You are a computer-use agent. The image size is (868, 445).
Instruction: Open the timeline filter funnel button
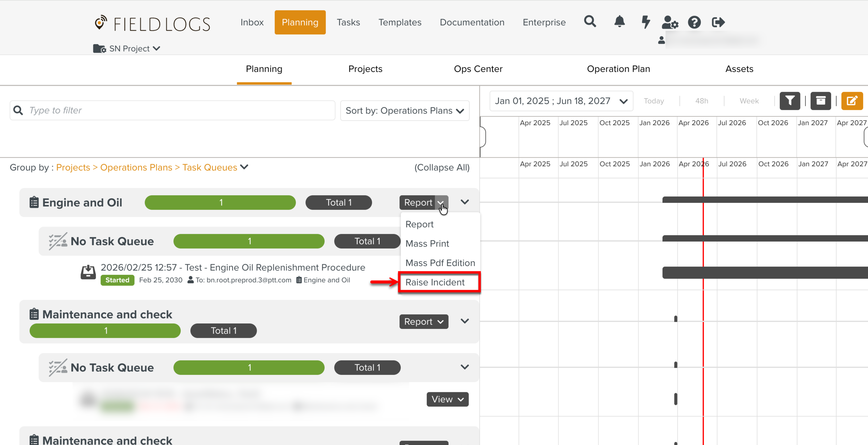click(790, 101)
